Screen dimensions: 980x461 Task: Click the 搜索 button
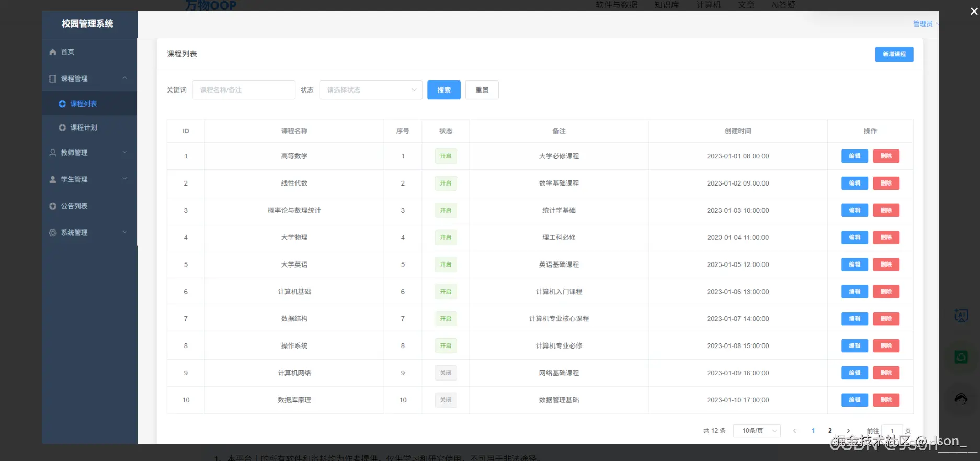pos(444,90)
